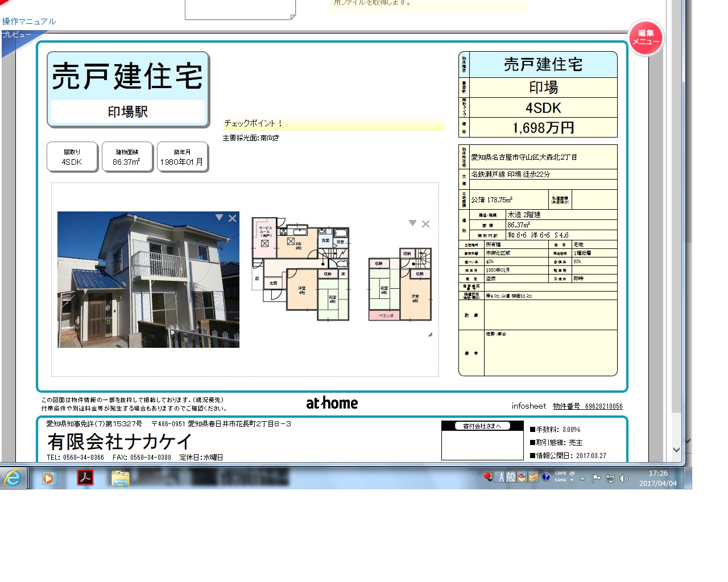Image resolution: width=728 pixels, height=582 pixels.
Task: Click the 物件番号 69628210056 link
Action: (x=588, y=406)
